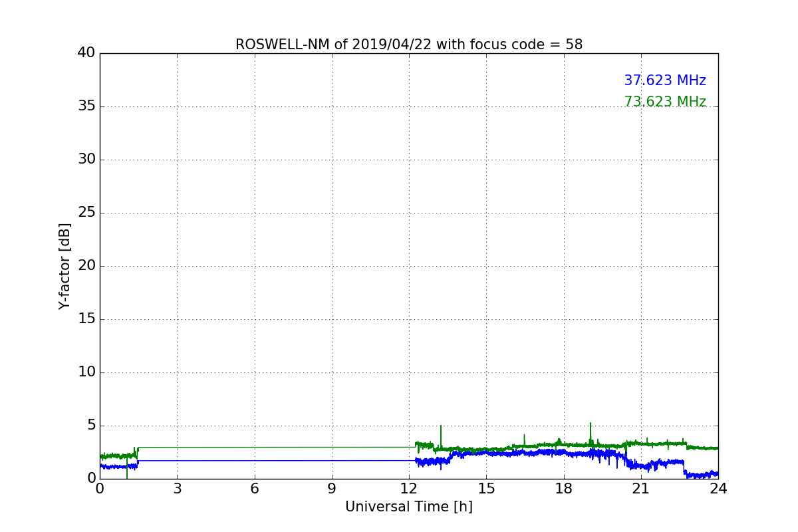798x532 pixels.
Task: Click the plot title mentioning ROSWELL-NM
Action: point(409,45)
